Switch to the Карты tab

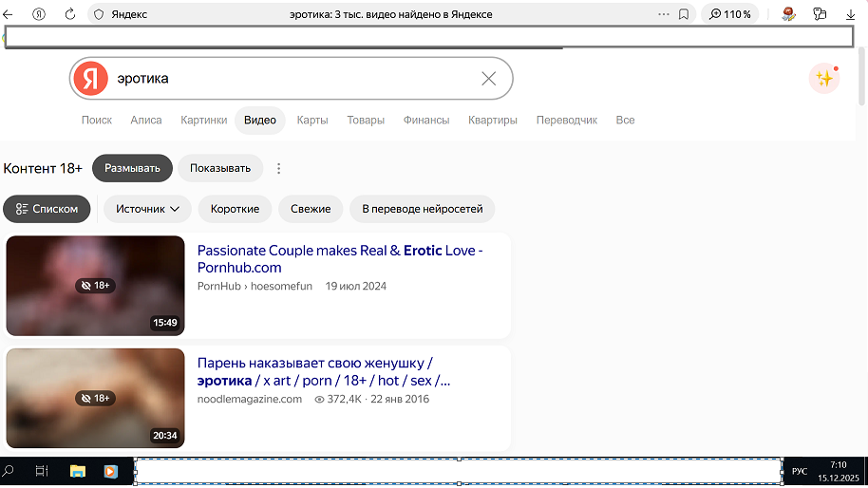(312, 120)
